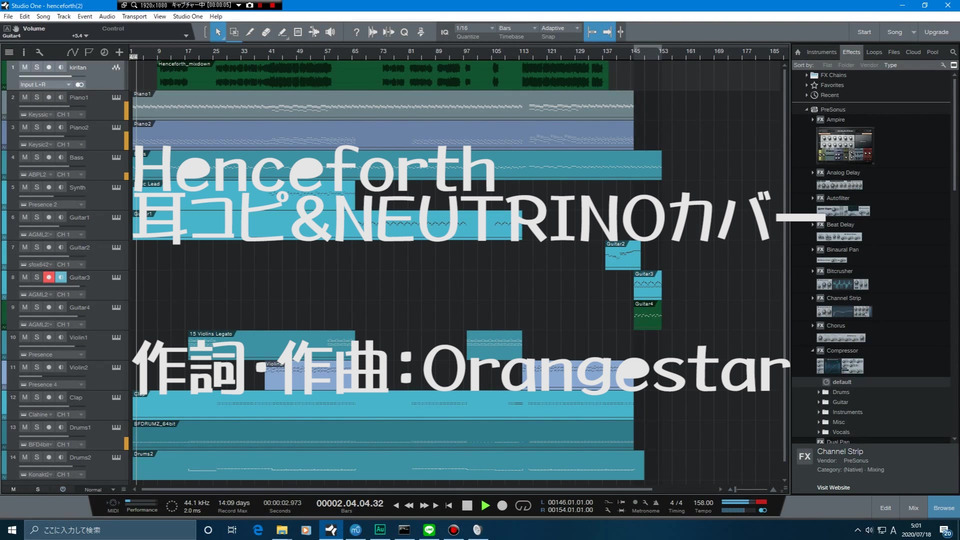Open the Quantize value dropdown
Image resolution: width=960 pixels, height=540 pixels.
click(474, 28)
